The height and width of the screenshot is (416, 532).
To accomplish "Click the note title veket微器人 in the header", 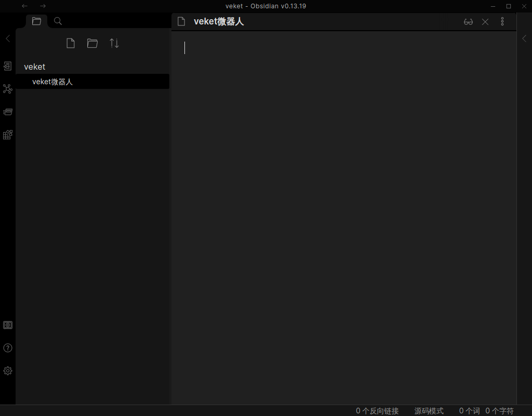I will (x=219, y=21).
